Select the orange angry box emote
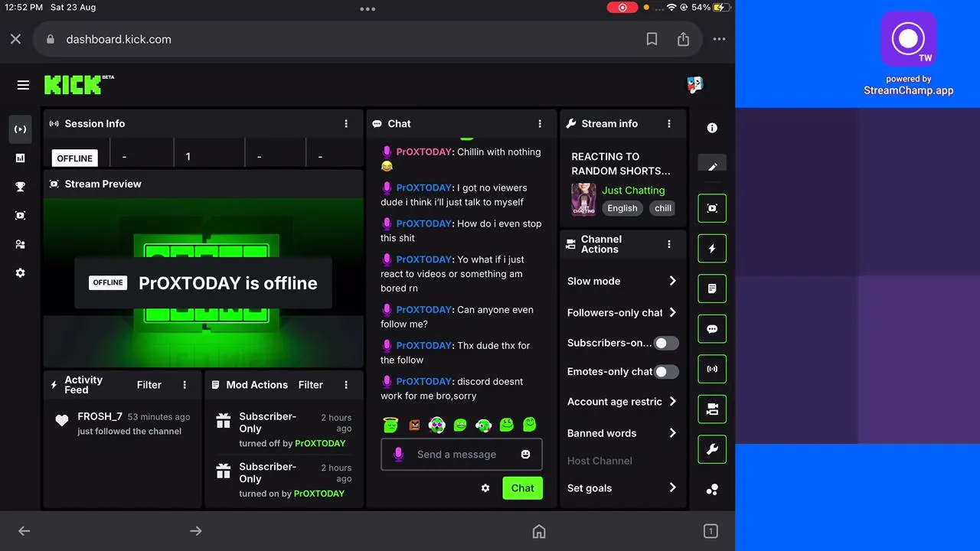This screenshot has height=551, width=980. pyautogui.click(x=414, y=425)
